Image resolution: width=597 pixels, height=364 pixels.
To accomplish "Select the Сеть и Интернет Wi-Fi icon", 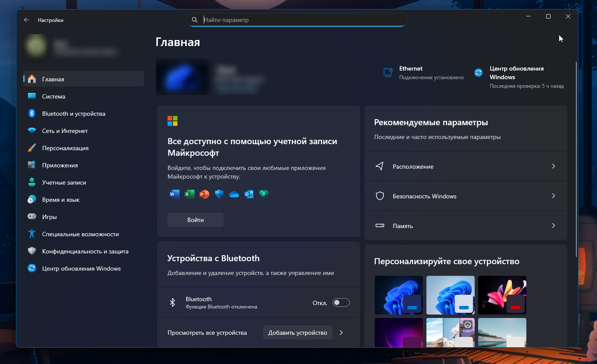I will 32,131.
